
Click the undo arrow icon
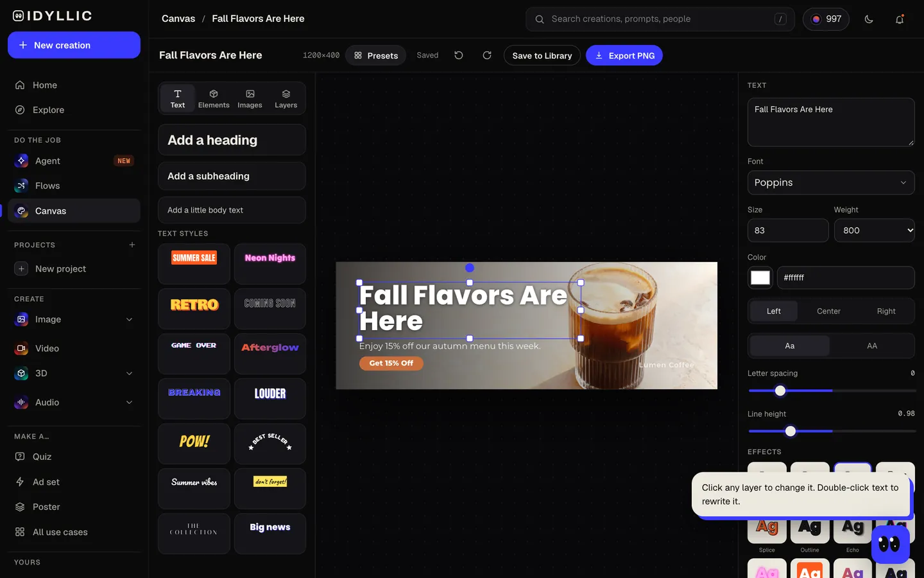[x=459, y=55]
